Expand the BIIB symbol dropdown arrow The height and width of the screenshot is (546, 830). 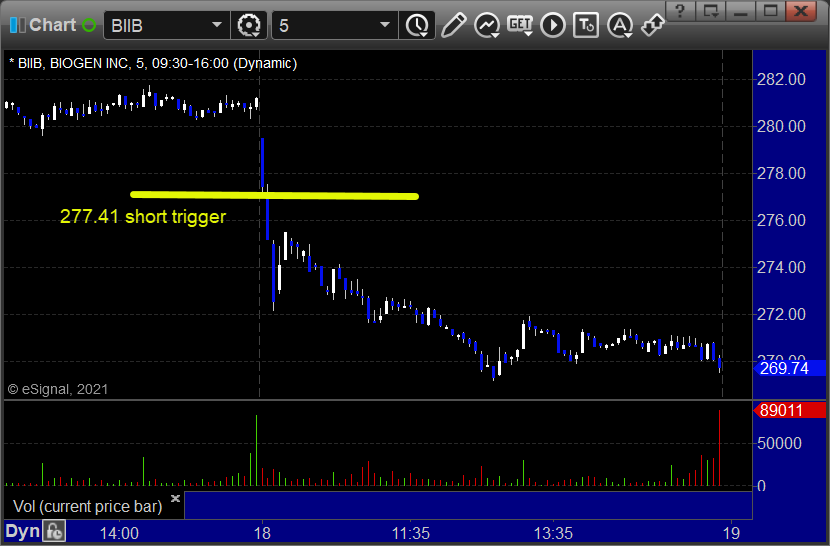click(216, 25)
